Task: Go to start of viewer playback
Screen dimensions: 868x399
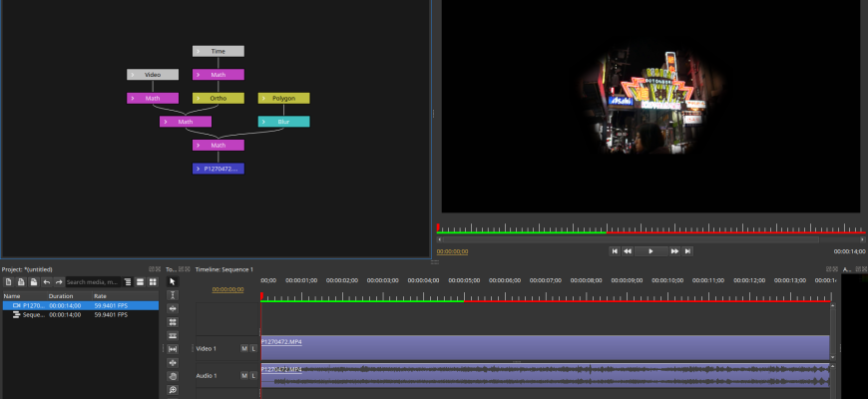Action: click(x=615, y=251)
